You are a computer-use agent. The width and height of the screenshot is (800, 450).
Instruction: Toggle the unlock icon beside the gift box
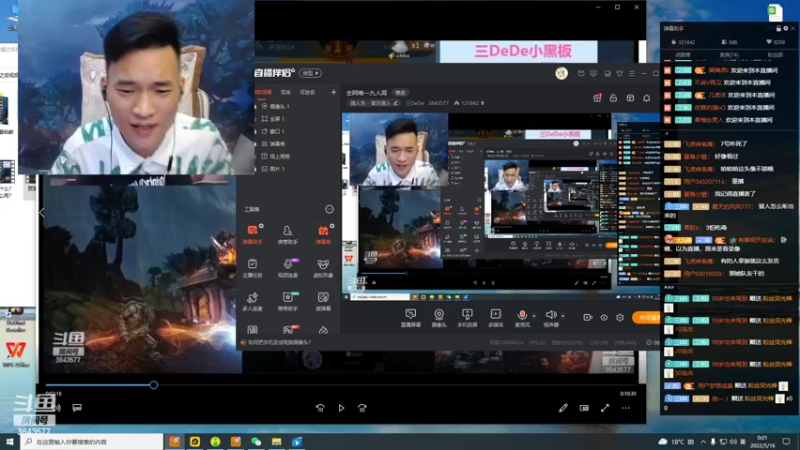coord(613,98)
